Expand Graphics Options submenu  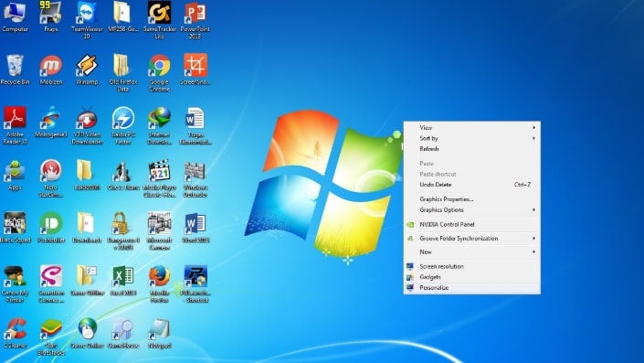coord(472,209)
